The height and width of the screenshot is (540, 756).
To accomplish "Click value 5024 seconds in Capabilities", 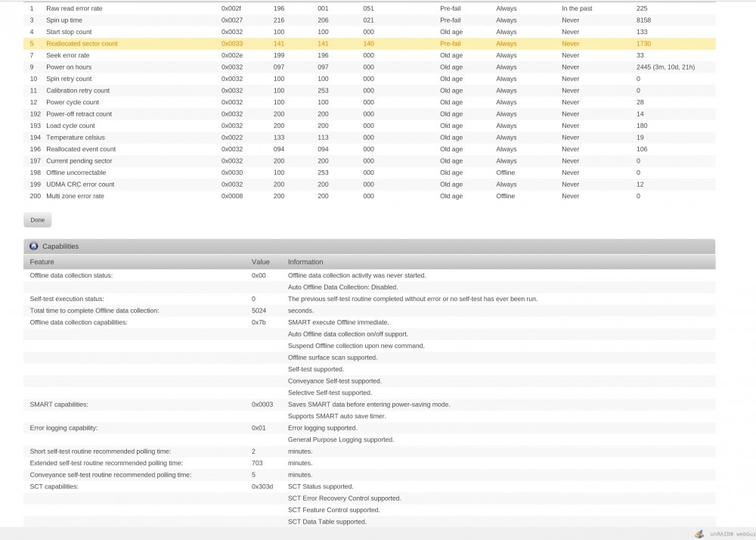I will tap(259, 311).
